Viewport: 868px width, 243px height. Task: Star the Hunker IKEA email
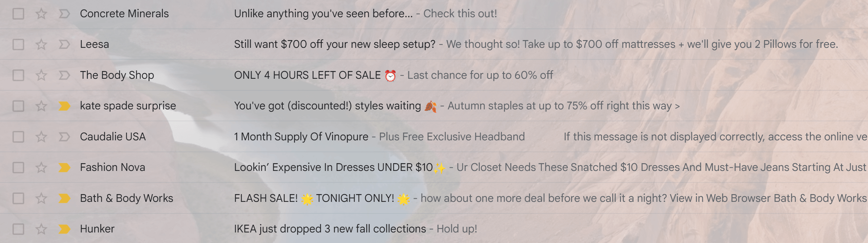click(x=41, y=229)
